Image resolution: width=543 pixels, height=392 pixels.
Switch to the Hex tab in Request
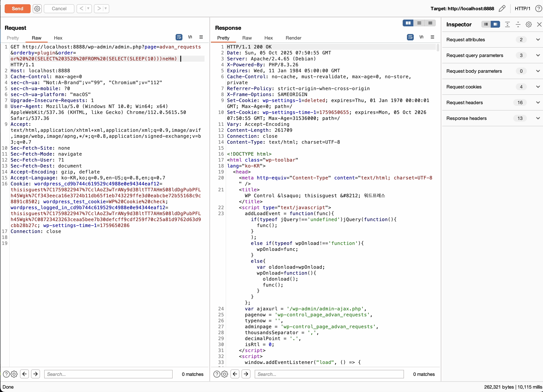[x=58, y=38]
